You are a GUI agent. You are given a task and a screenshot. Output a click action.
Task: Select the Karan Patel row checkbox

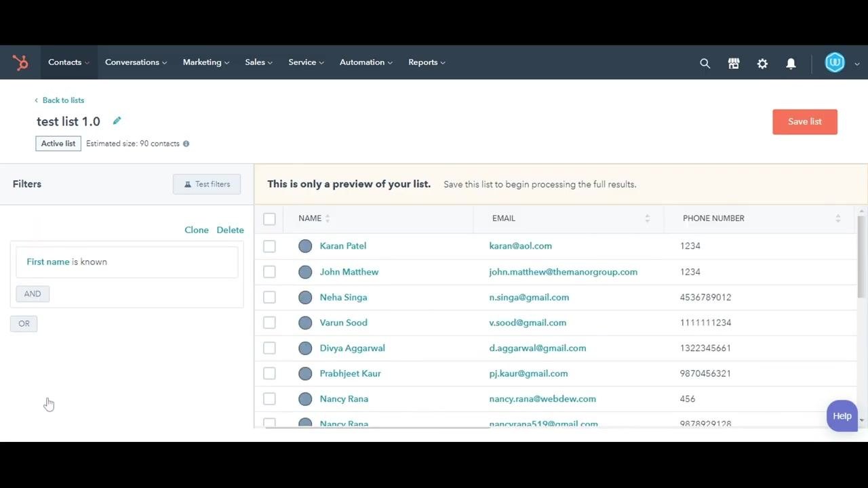(269, 246)
